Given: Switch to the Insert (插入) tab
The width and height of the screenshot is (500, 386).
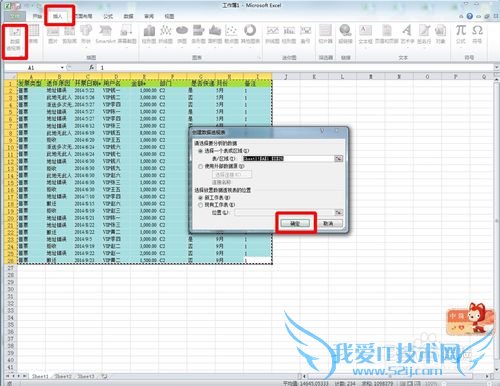Looking at the screenshot, I should point(58,16).
